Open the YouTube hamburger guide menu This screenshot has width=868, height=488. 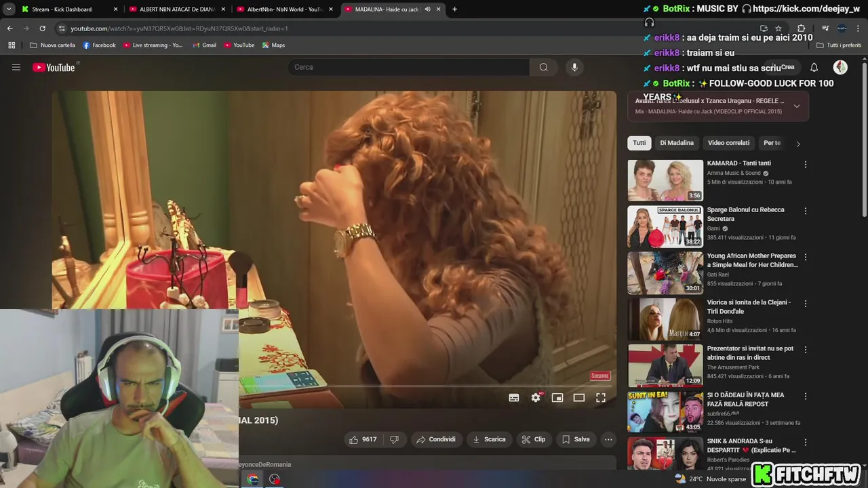tap(16, 67)
